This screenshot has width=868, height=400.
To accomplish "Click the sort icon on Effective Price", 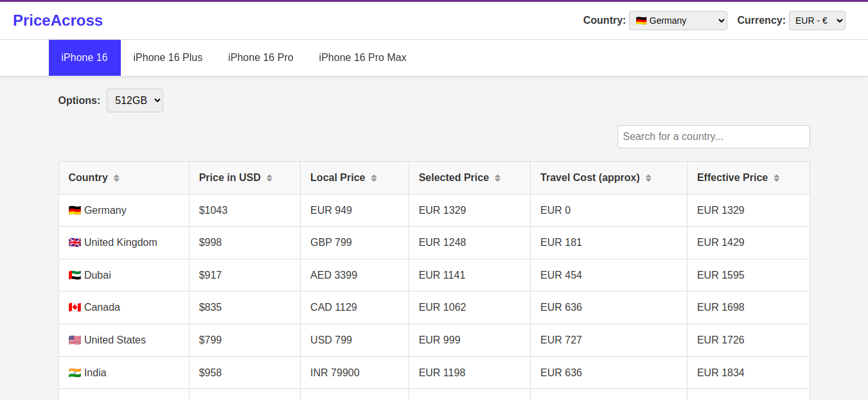I will pyautogui.click(x=776, y=178).
